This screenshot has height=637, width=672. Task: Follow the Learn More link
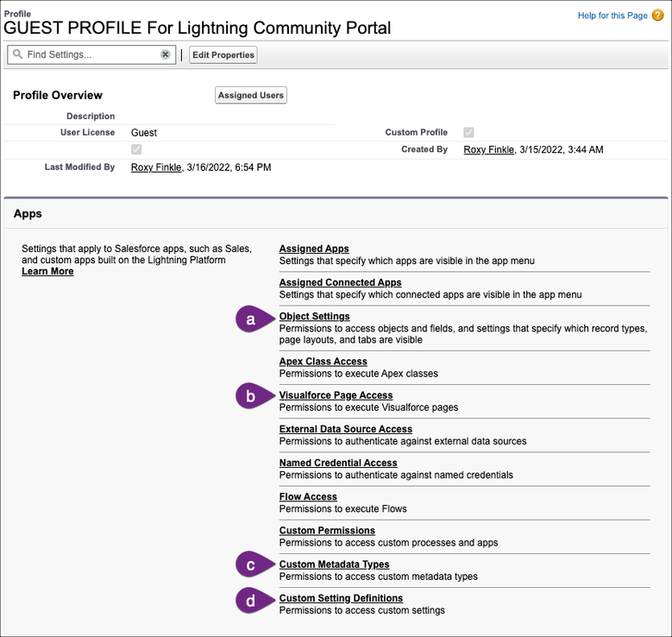point(47,272)
